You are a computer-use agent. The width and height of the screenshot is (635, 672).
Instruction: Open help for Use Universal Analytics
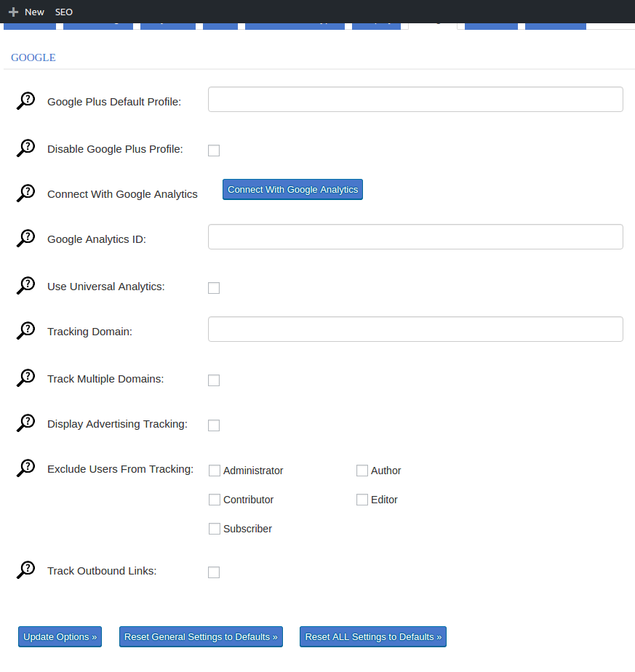(x=25, y=285)
